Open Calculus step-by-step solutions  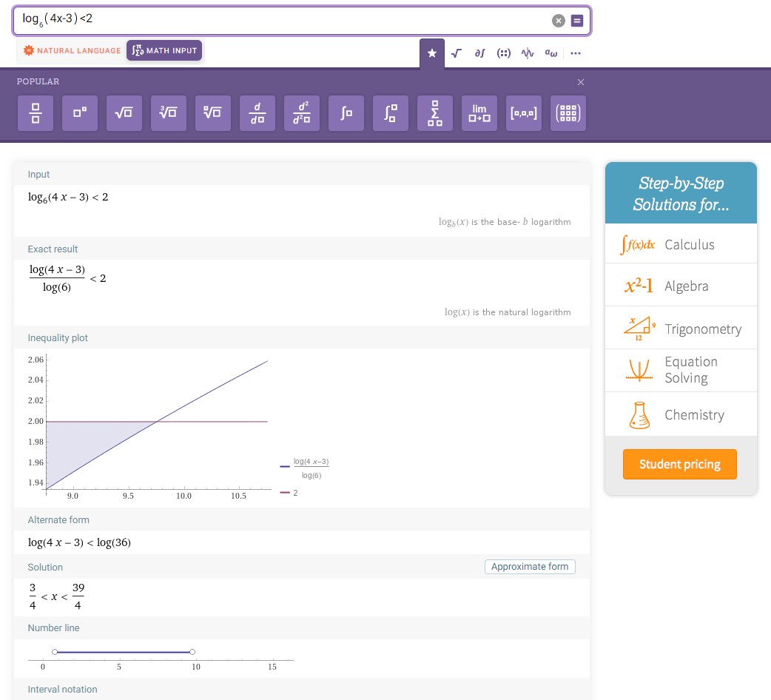[x=681, y=244]
